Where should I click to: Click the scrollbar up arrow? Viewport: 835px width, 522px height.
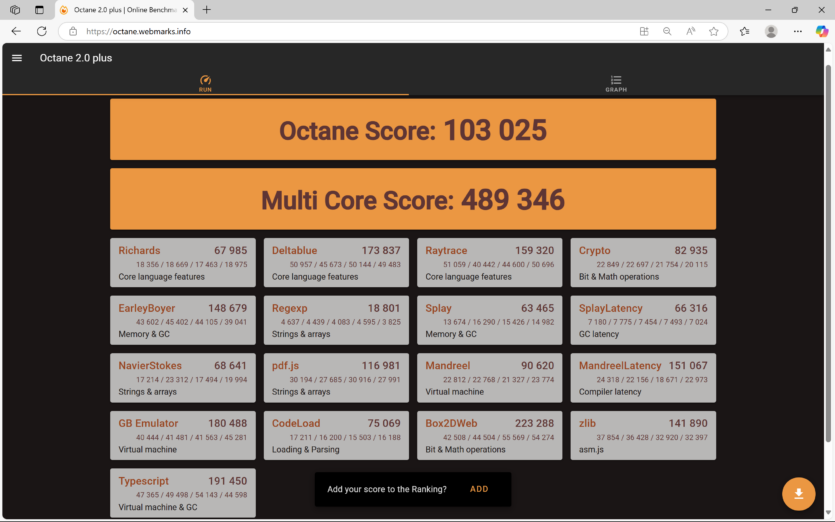point(828,50)
